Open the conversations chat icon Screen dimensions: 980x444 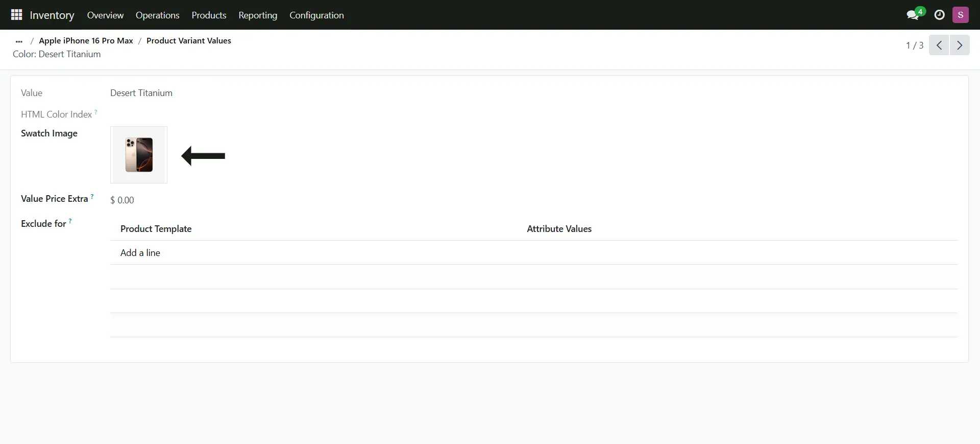point(913,15)
